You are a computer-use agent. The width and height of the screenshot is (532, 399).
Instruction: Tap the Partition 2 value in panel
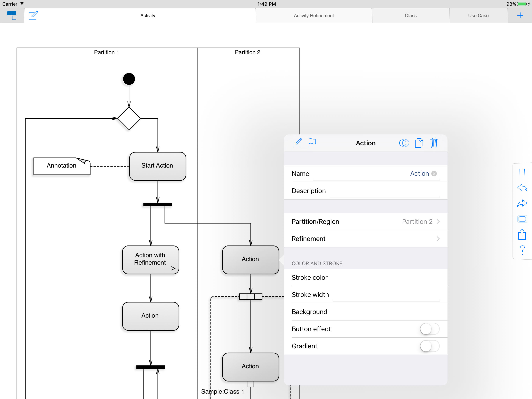[417, 221]
